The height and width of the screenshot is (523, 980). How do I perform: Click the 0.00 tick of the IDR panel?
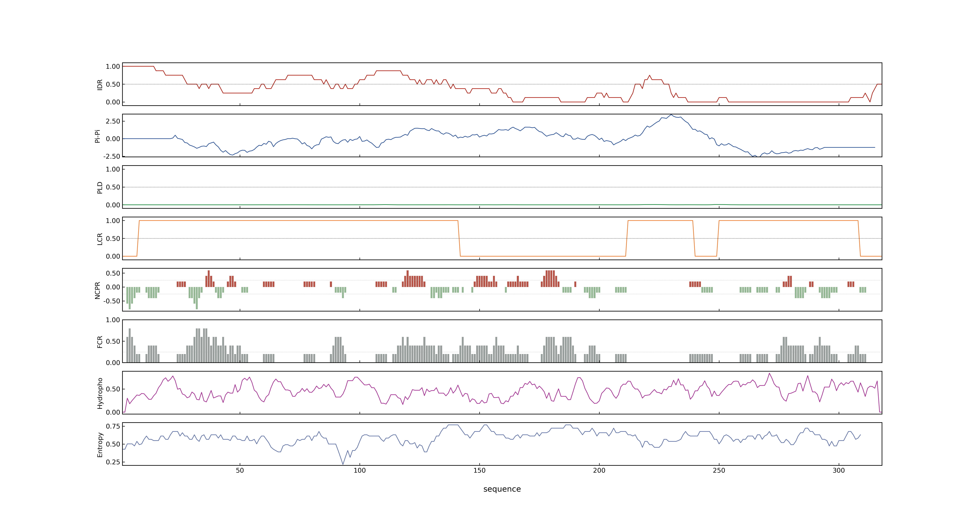[113, 102]
